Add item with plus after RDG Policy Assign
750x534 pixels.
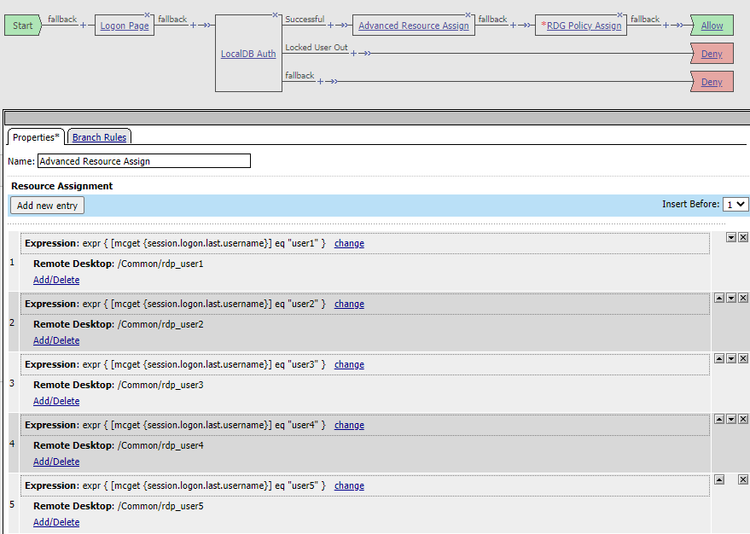[x=665, y=25]
